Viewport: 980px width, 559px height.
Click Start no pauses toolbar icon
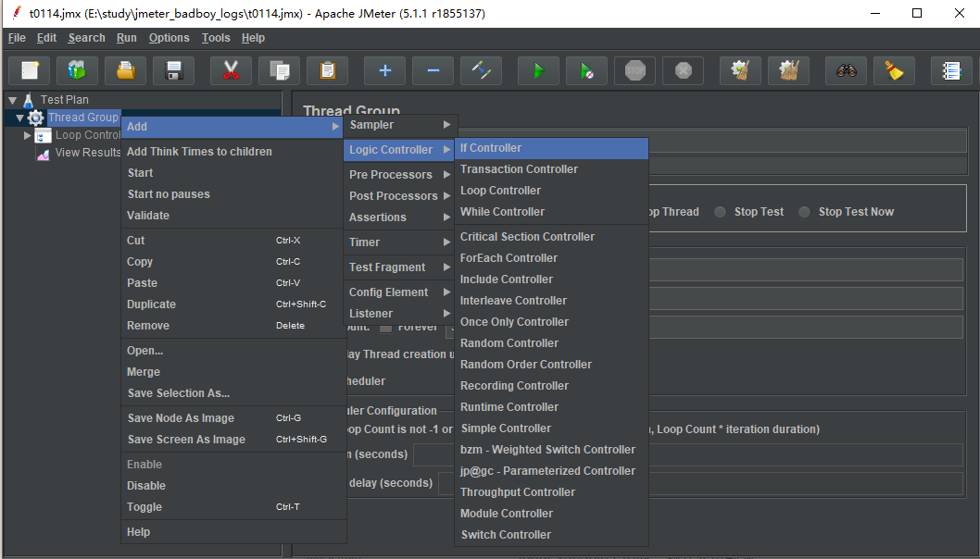(587, 70)
